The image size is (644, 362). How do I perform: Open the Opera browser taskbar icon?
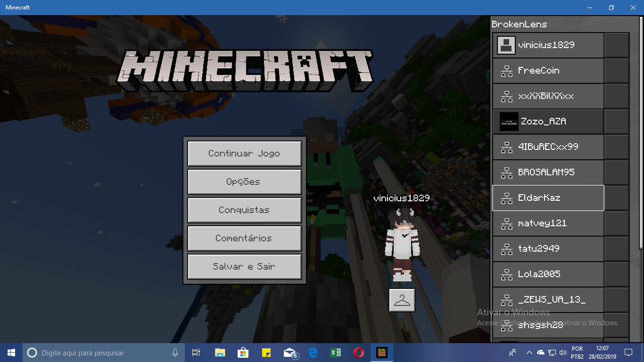click(x=359, y=353)
